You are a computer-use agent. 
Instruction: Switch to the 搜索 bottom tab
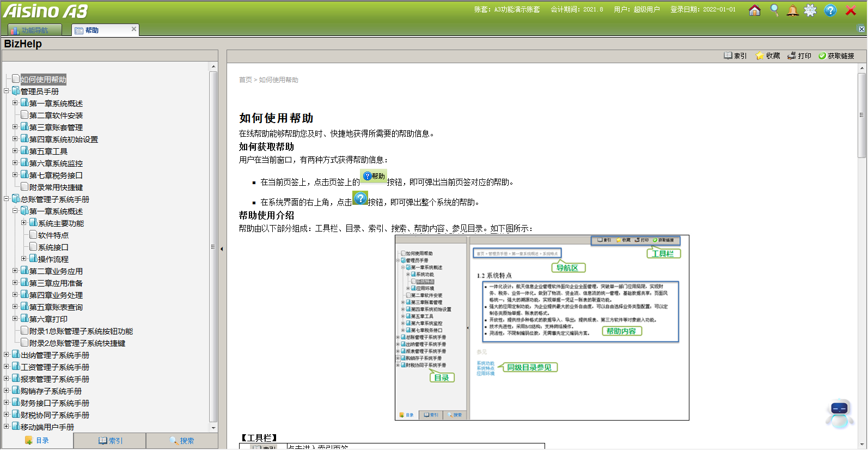(182, 441)
